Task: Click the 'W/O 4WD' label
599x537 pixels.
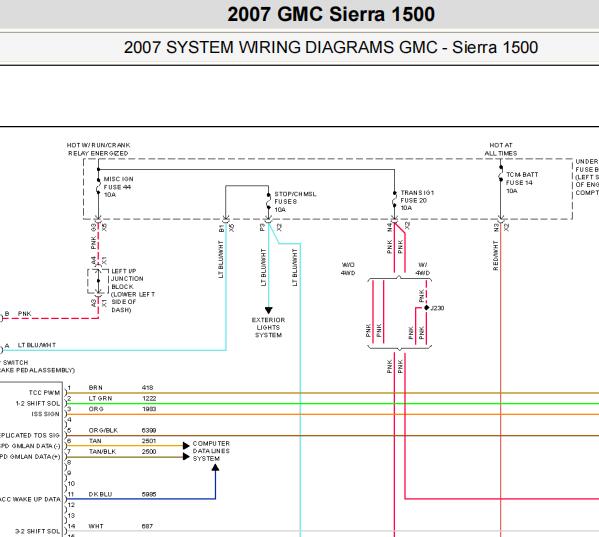Action: [x=348, y=269]
